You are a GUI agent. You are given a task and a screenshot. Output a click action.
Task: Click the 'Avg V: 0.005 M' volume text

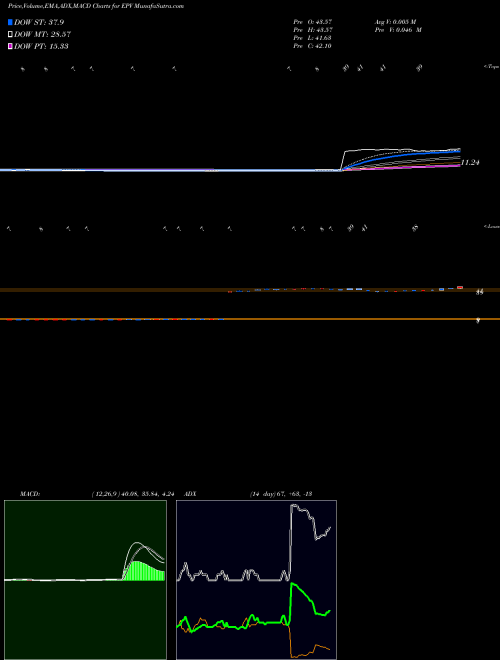[x=395, y=21]
